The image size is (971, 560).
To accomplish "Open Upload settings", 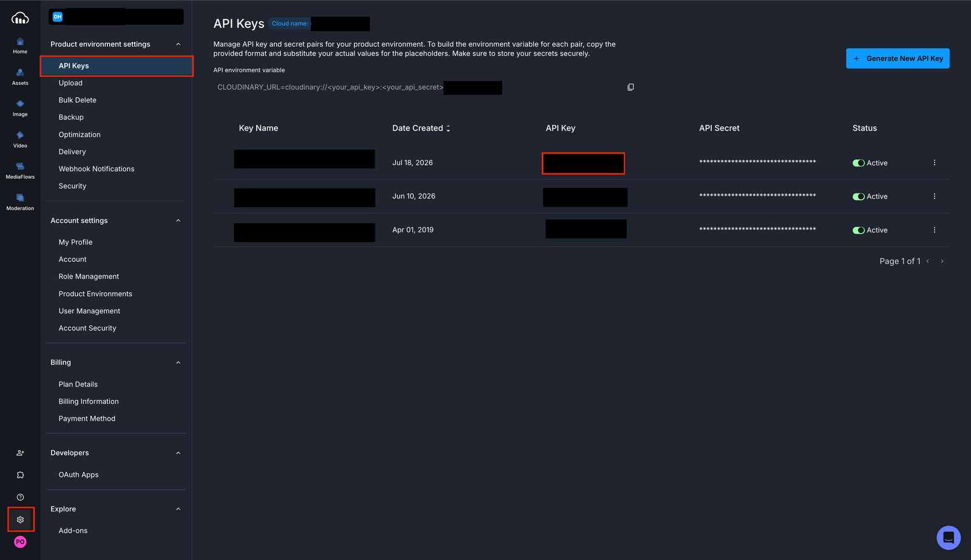I will (70, 83).
